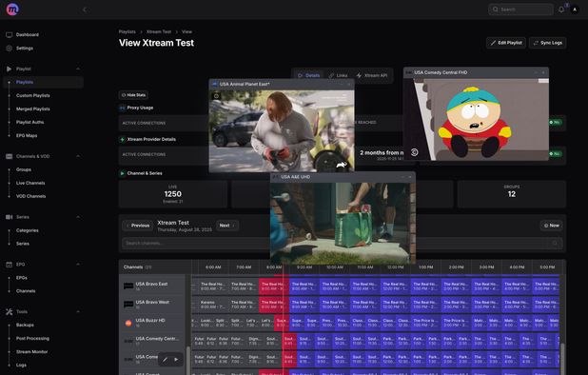Collapse the Channels & VOD section
Viewport: 588px width, 375px height.
(x=78, y=156)
